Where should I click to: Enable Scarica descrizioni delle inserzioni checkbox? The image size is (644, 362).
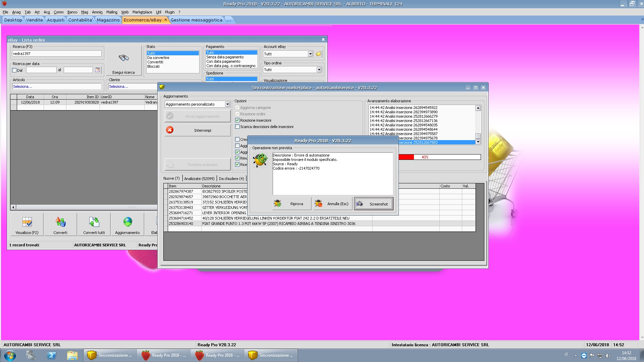(x=237, y=127)
